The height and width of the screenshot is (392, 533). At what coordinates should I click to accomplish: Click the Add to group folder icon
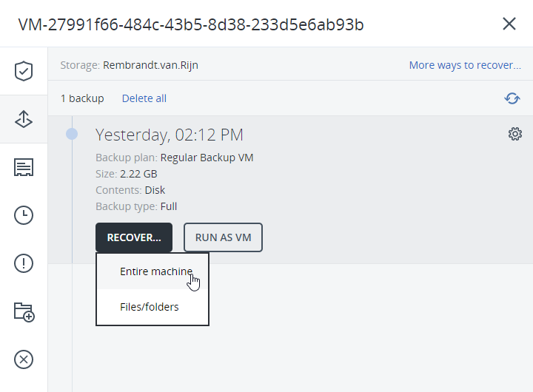(24, 312)
